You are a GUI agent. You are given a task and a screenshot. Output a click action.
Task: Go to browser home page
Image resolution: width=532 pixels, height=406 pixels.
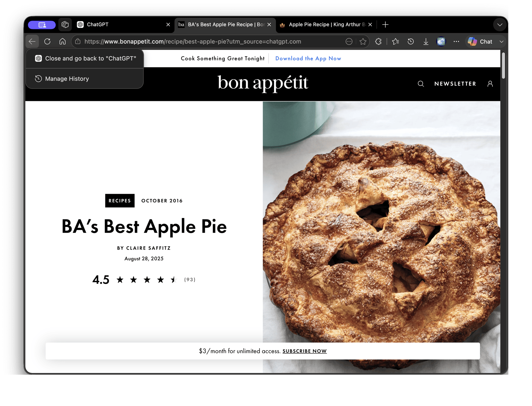pos(63,42)
